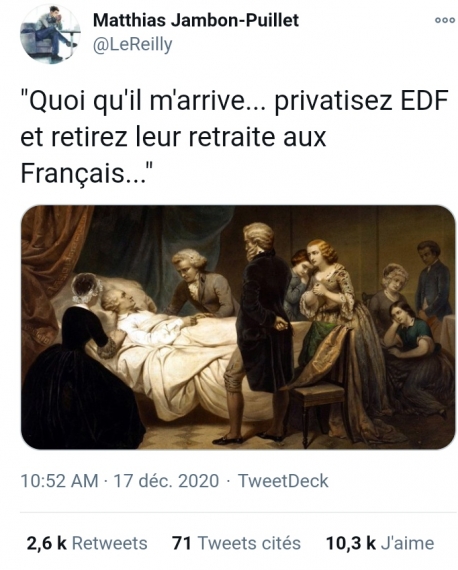Image resolution: width=458 pixels, height=570 pixels.
Task: Click the 71 quoted tweets count number
Action: (x=182, y=543)
